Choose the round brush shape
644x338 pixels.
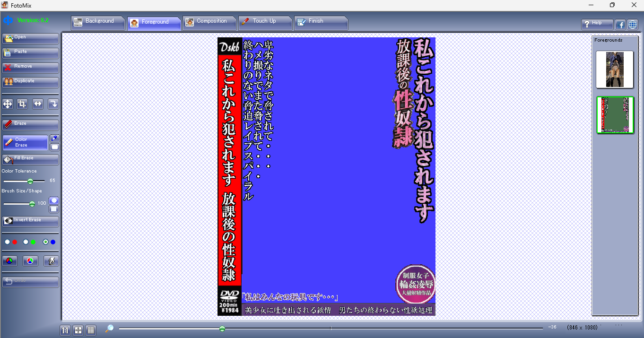click(54, 200)
